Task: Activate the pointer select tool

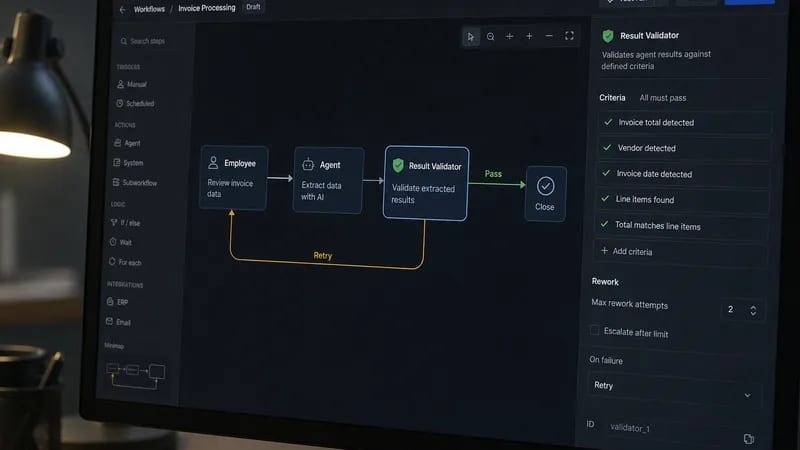Action: click(x=470, y=37)
